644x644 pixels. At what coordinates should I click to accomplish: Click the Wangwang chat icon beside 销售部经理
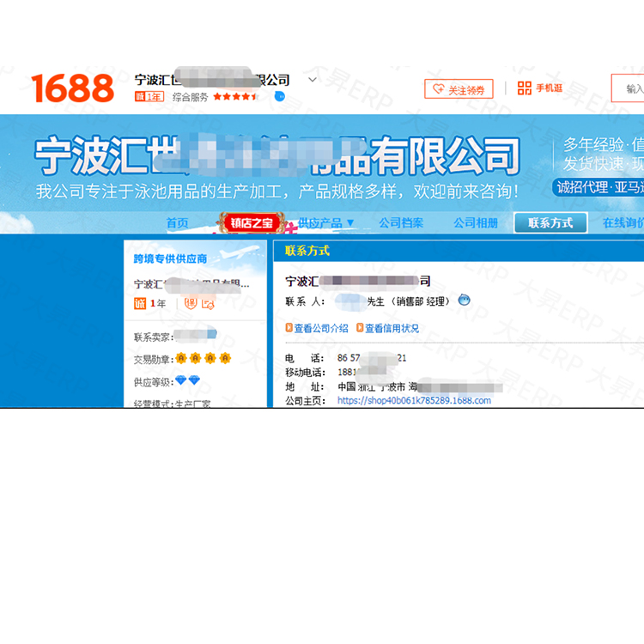tap(464, 301)
